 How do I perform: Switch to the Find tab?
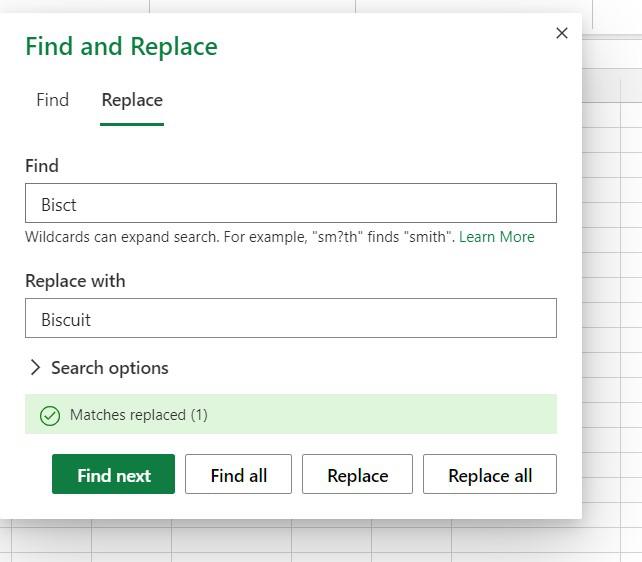(52, 100)
